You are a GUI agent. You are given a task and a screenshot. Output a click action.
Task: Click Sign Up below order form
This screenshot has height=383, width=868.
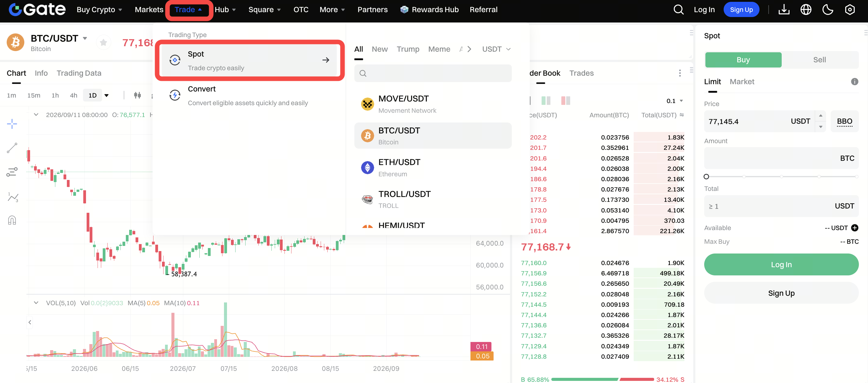pos(781,293)
